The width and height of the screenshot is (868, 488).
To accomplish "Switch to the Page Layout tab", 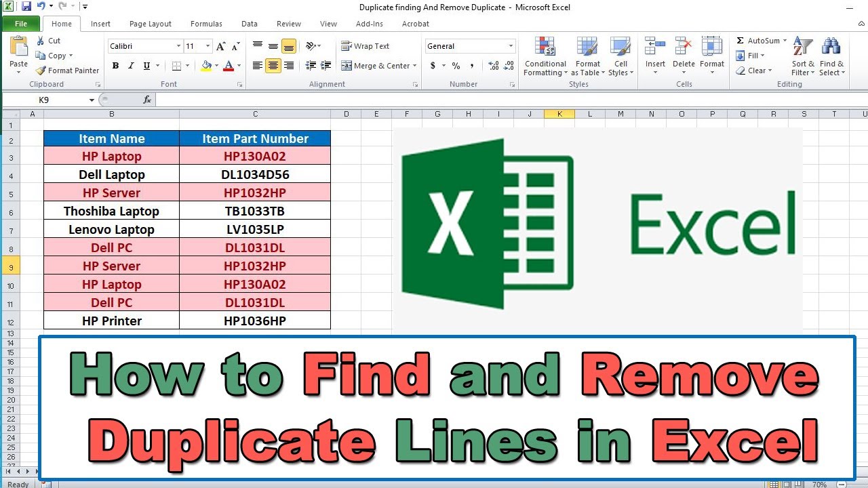I will click(x=151, y=24).
